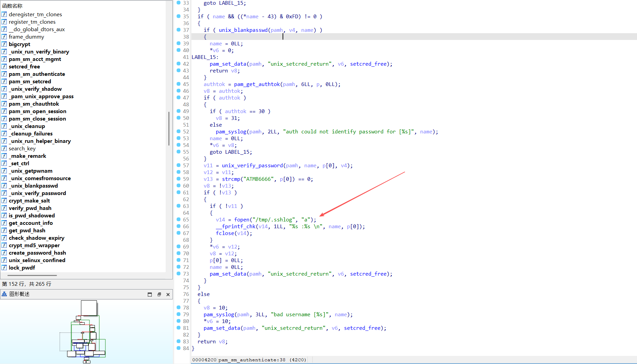Viewport: 637px width, 364px height.
Task: Click the 函数名称 column header
Action: [x=13, y=5]
